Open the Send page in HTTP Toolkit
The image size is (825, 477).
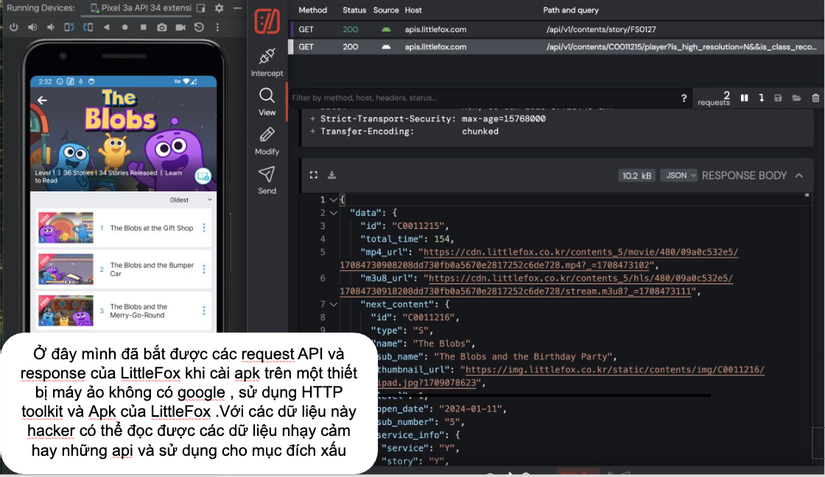[267, 181]
